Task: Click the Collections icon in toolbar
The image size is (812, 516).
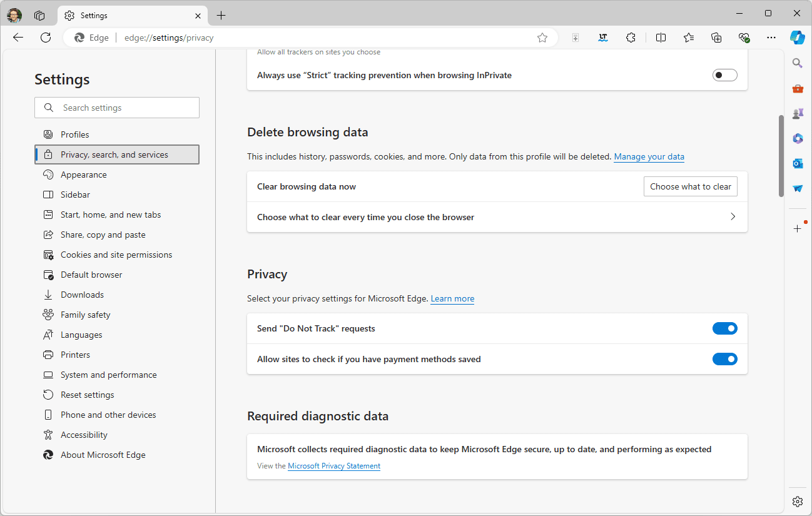Action: (716, 38)
